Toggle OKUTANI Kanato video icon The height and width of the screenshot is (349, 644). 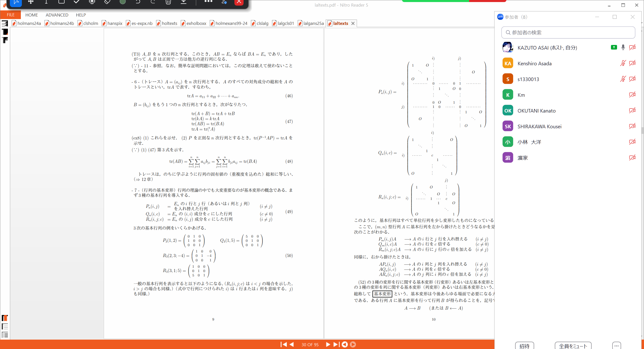pyautogui.click(x=632, y=110)
